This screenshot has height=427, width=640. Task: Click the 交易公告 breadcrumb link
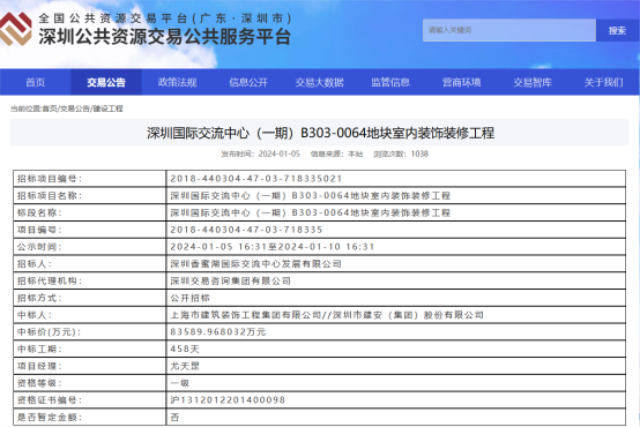click(x=75, y=109)
